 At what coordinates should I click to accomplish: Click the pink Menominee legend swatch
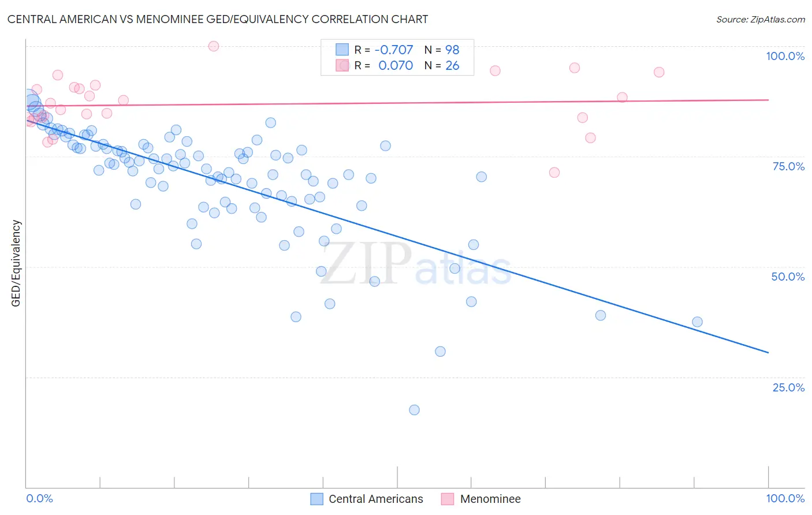click(x=448, y=499)
